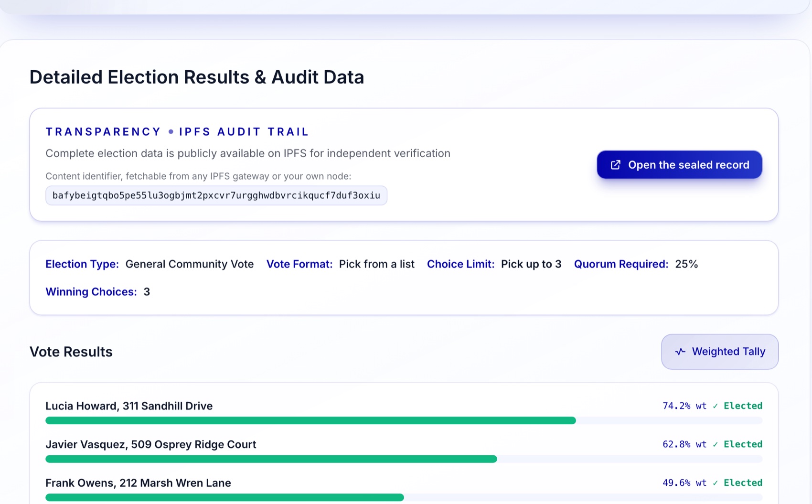The width and height of the screenshot is (812, 504).
Task: Click the Lucia Howard, 311 Sandhill Drive name
Action: (129, 406)
